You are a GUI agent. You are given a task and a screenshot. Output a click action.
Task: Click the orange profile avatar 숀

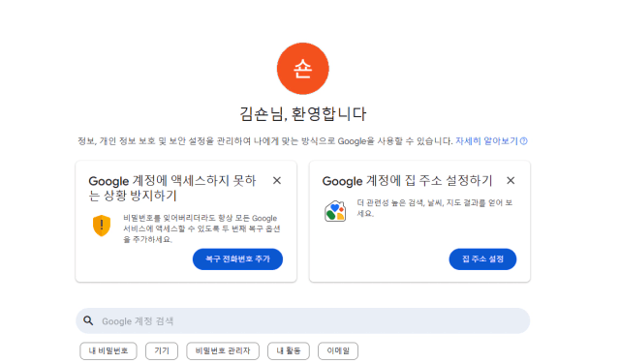(x=302, y=69)
